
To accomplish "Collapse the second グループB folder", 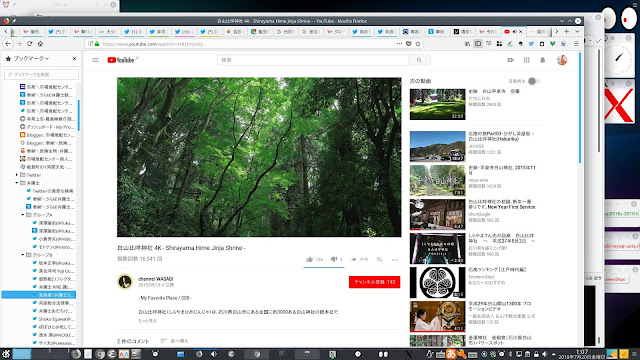I will (x=22, y=255).
